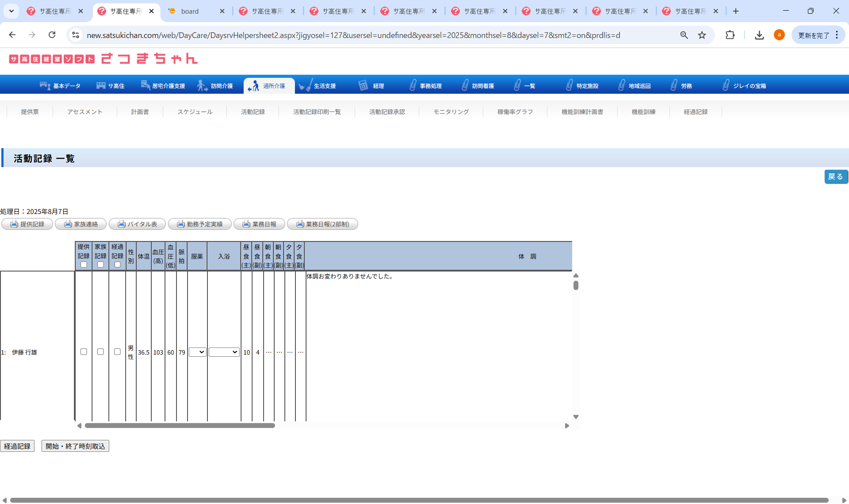Screen dimensions: 849x504
Task: Click the 事務処理 paperclip icon
Action: (x=413, y=86)
